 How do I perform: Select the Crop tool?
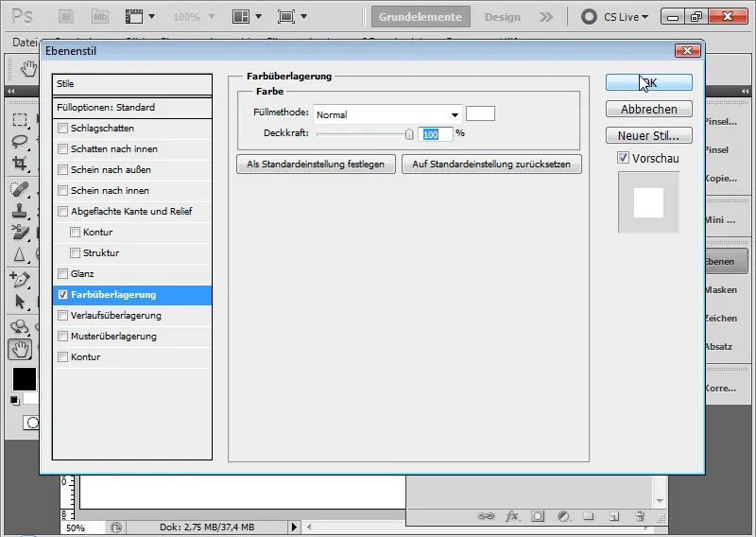(x=20, y=164)
